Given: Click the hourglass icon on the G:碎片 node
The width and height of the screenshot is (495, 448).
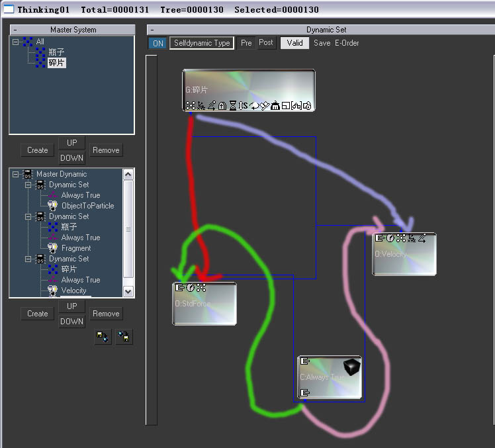Looking at the screenshot, I should point(233,105).
